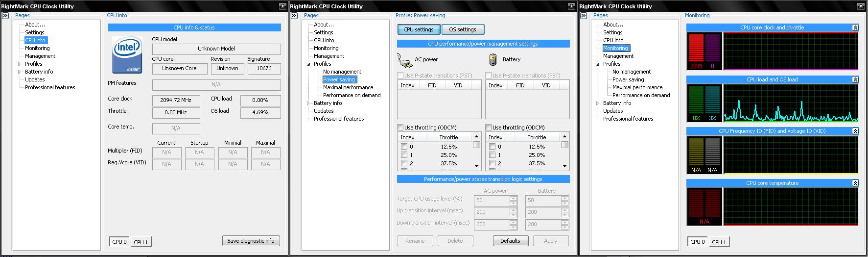
Task: Collapse Profiles node in right window tree
Action: 598,64
